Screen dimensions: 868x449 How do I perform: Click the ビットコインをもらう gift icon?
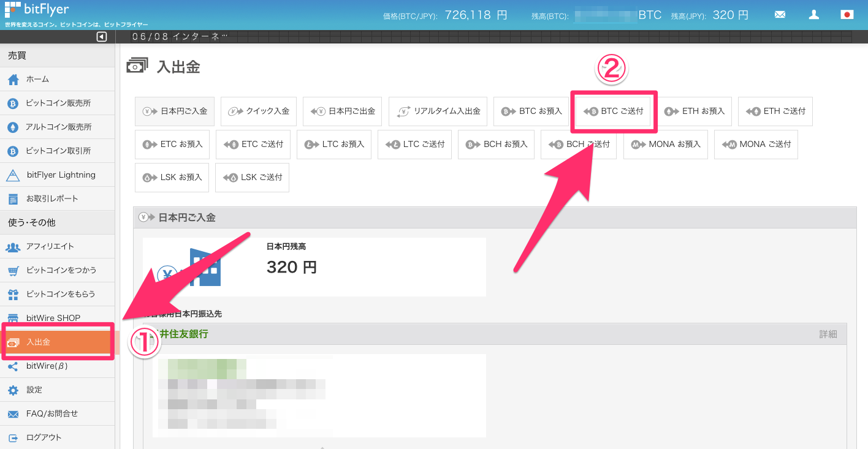point(13,294)
